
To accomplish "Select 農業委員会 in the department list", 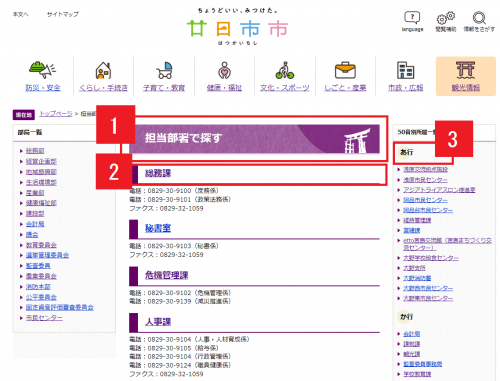I will (41, 276).
